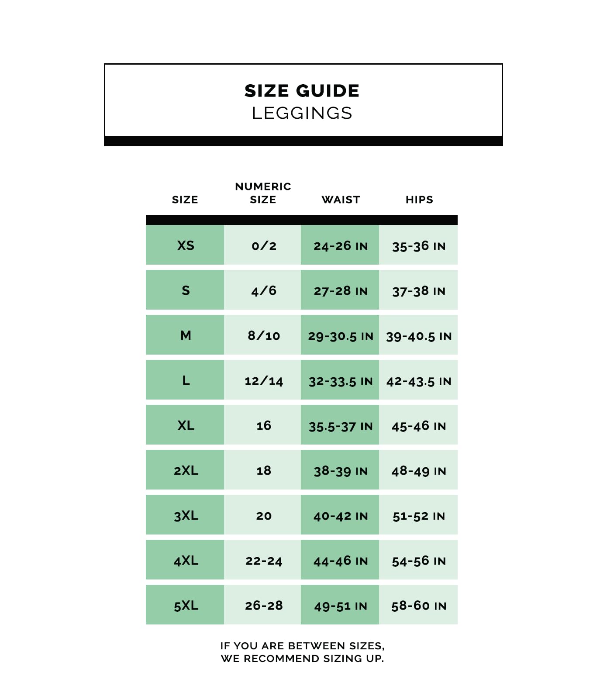Click the 37-38 IN hips cell

(418, 291)
